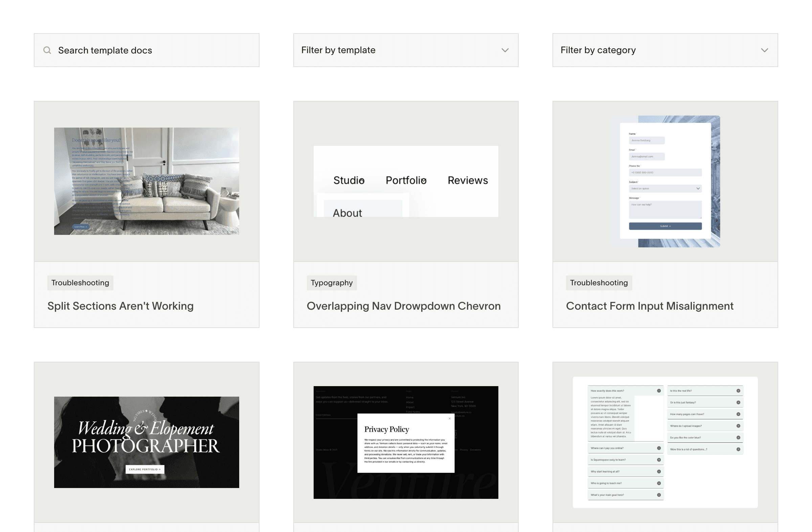Click the sofa room split section thumbnail

pyautogui.click(x=146, y=181)
